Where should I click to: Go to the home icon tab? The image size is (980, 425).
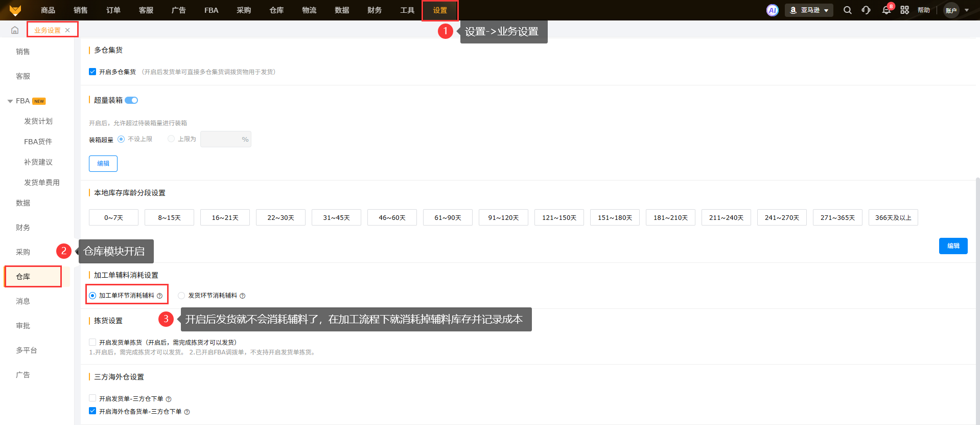pyautogui.click(x=15, y=30)
